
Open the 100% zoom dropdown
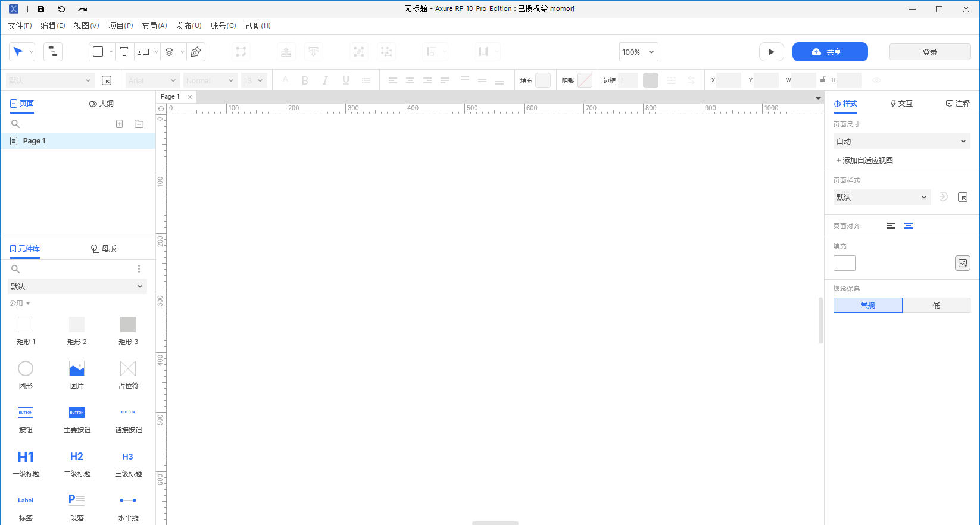tap(638, 52)
